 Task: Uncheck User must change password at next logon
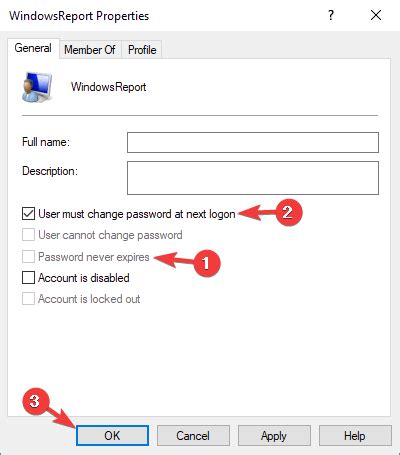point(28,214)
